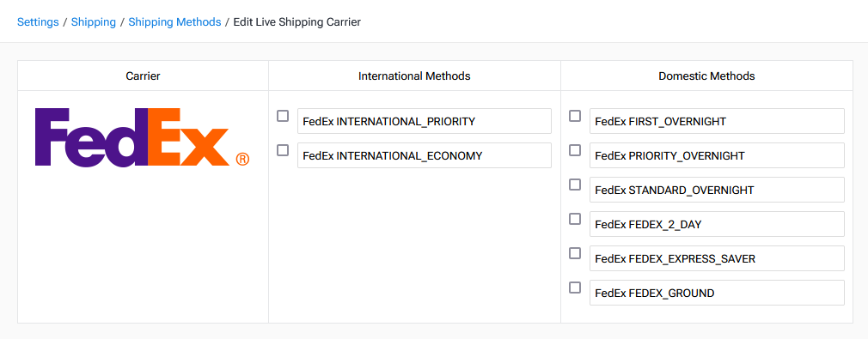Edit the STANDARD_OVERNIGHT name field
Image resolution: width=868 pixels, height=339 pixels.
pos(717,190)
